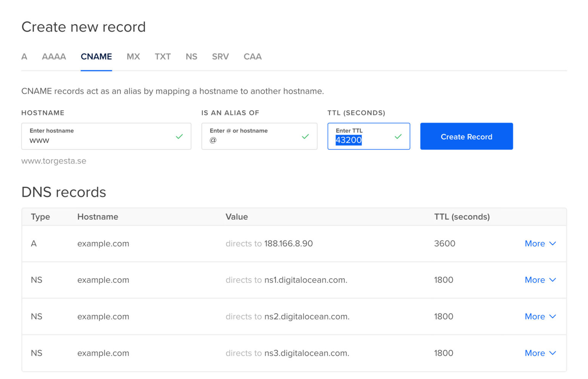
Task: Click the NS type cell in ns1 row
Action: click(37, 280)
